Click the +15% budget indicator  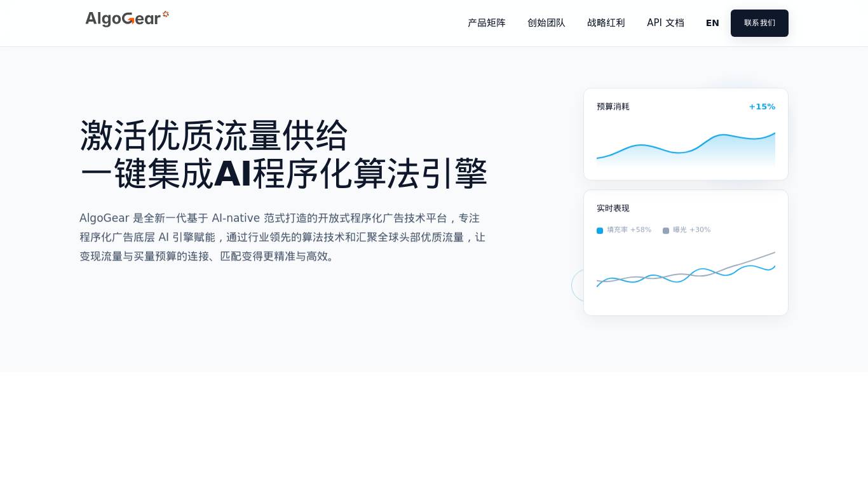tap(762, 107)
